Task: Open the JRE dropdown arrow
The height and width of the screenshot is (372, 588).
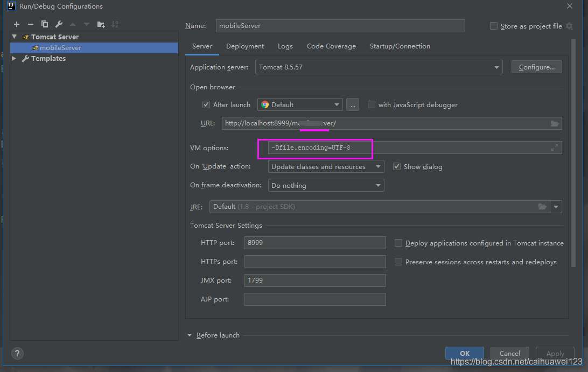Action: click(556, 207)
